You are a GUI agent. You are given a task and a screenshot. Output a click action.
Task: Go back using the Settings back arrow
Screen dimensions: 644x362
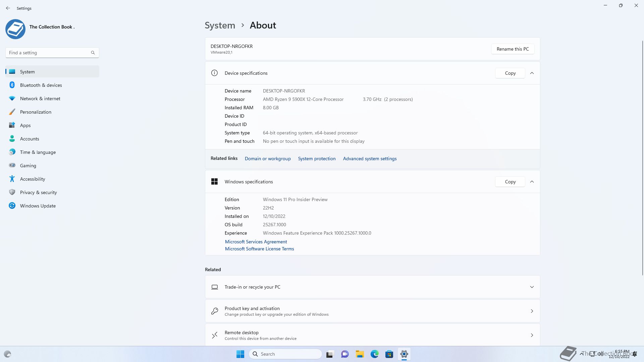click(x=8, y=8)
